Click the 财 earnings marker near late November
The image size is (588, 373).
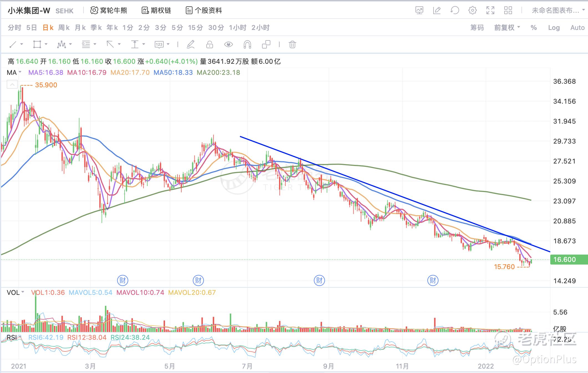pyautogui.click(x=433, y=280)
